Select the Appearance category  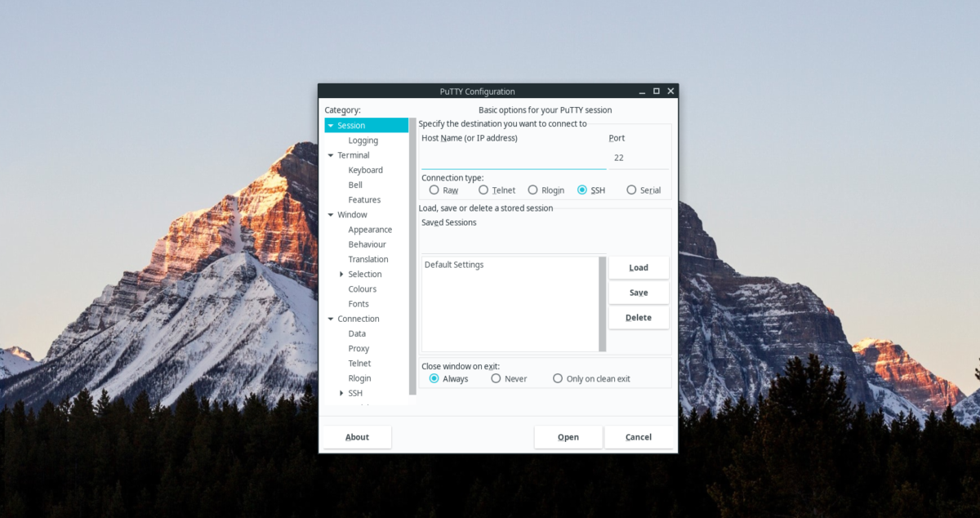coord(370,229)
